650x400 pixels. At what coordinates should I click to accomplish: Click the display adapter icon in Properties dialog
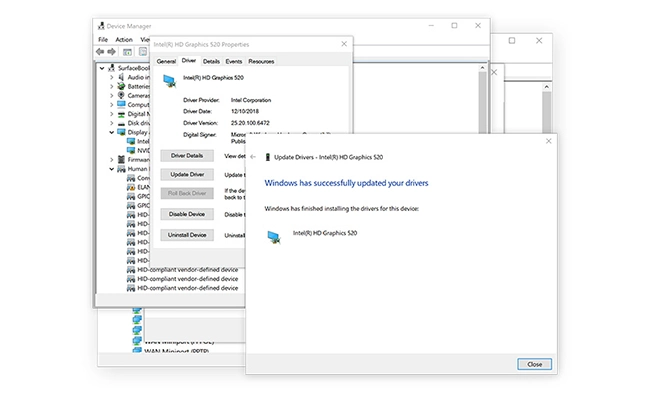169,81
